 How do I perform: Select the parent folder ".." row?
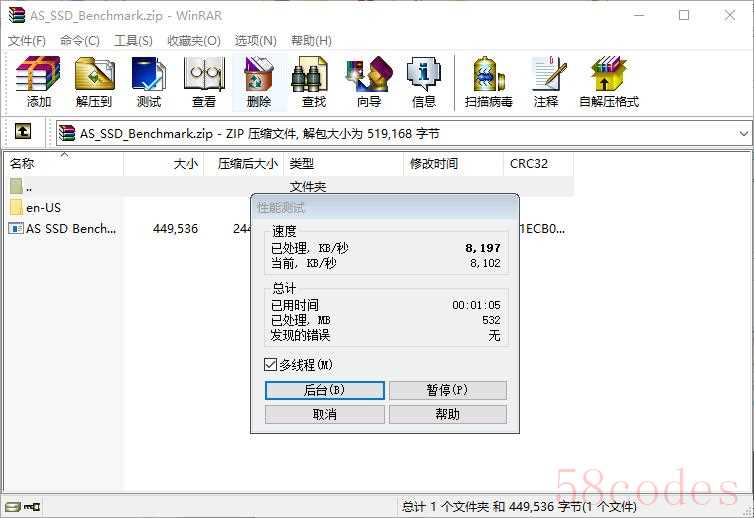pos(291,186)
